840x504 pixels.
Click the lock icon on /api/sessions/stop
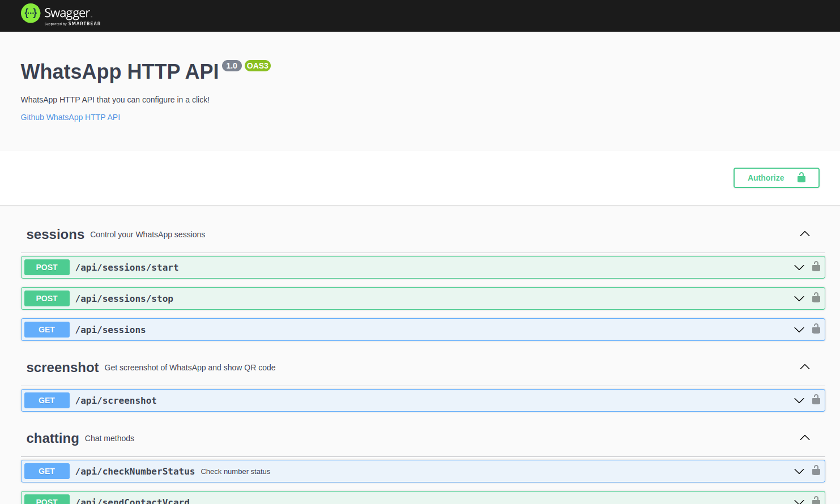[816, 298]
